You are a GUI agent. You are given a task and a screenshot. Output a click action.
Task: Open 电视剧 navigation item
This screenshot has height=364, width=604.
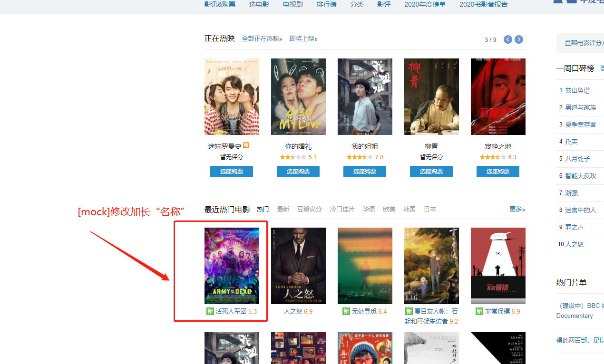(x=292, y=4)
